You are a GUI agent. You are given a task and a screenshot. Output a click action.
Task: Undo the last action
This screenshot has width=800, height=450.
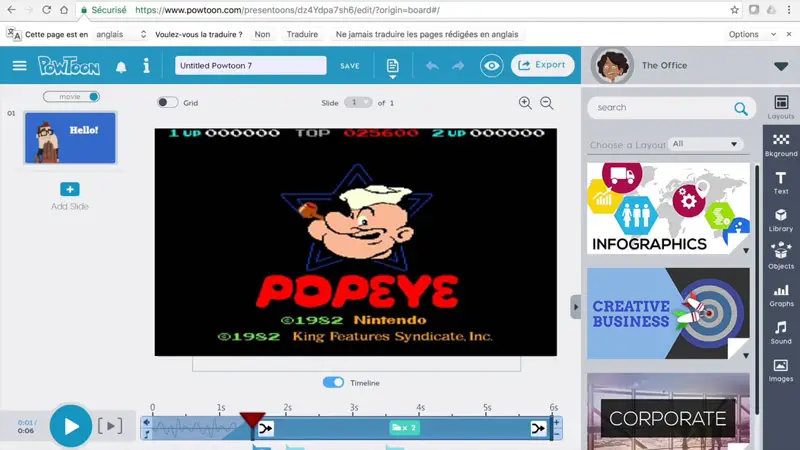(x=432, y=66)
